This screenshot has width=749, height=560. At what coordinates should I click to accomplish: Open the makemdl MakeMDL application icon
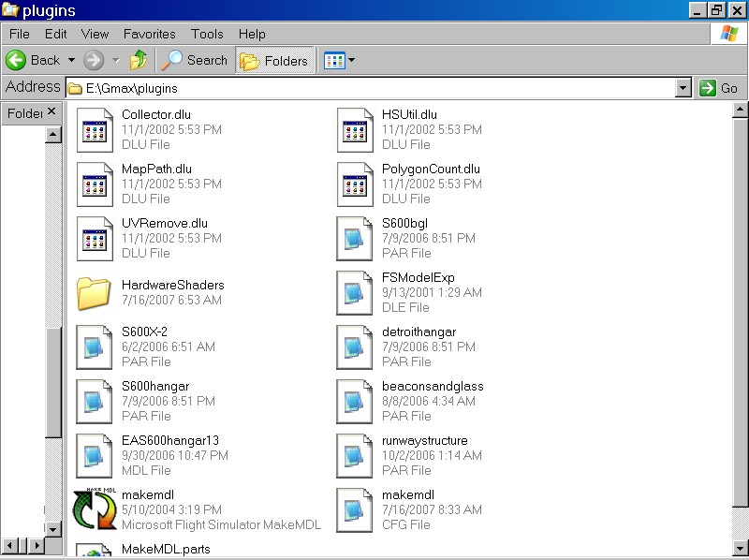coord(95,509)
